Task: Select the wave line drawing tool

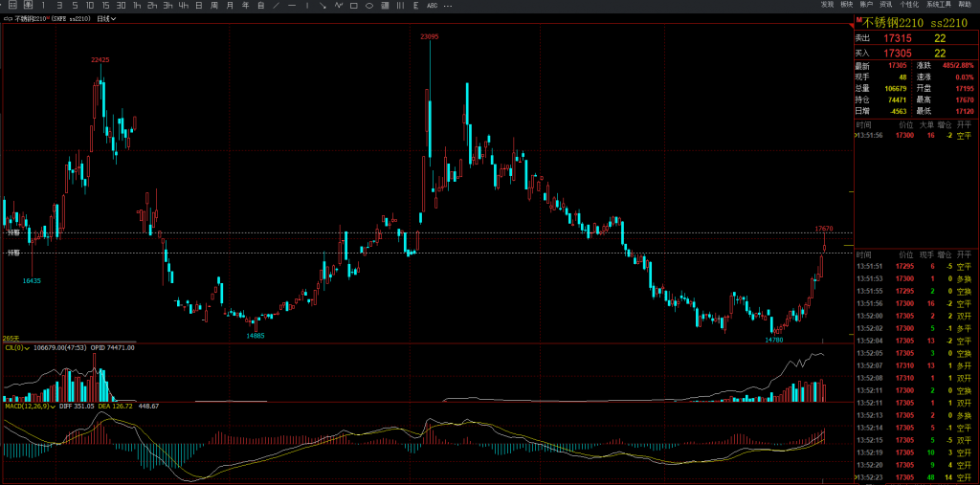Action: coord(338,6)
